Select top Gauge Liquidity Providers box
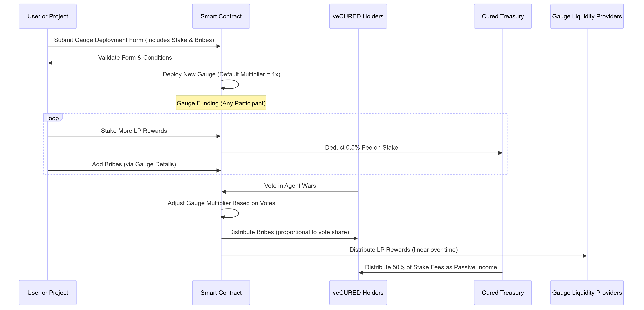 (x=587, y=16)
